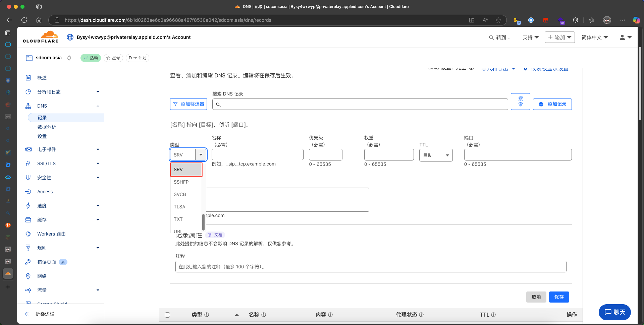This screenshot has height=325, width=644.
Task: Collapse the DNS sidebar section
Action: 98,106
